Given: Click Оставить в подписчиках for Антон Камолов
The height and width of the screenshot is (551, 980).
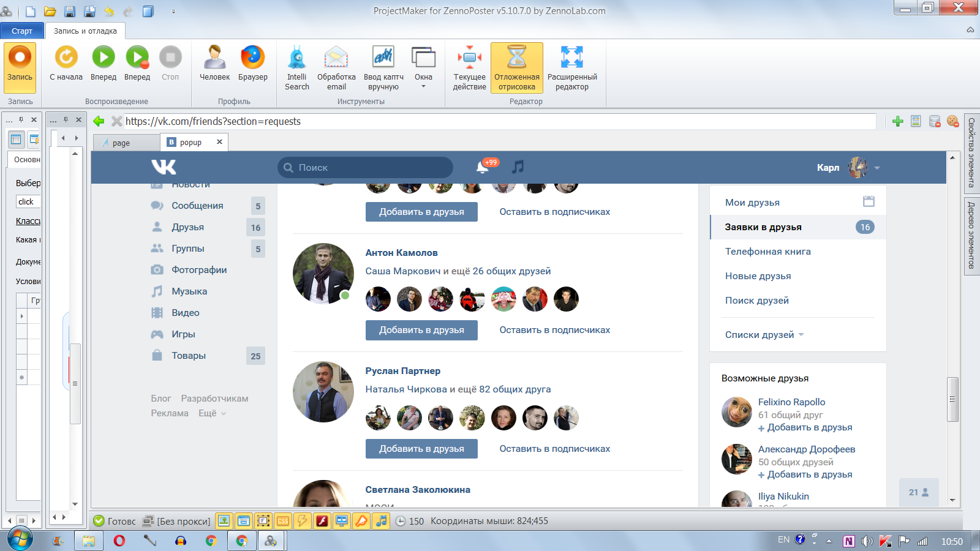Looking at the screenshot, I should coord(554,330).
